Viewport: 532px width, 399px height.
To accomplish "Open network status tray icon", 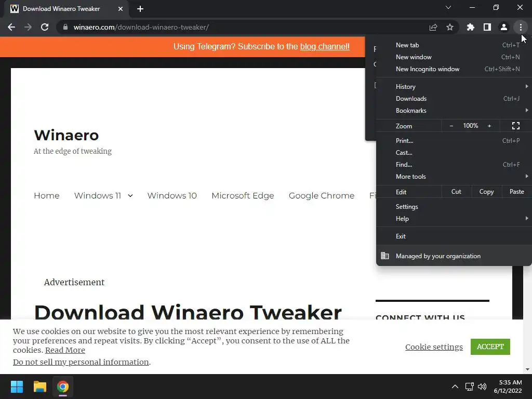I will pyautogui.click(x=470, y=387).
